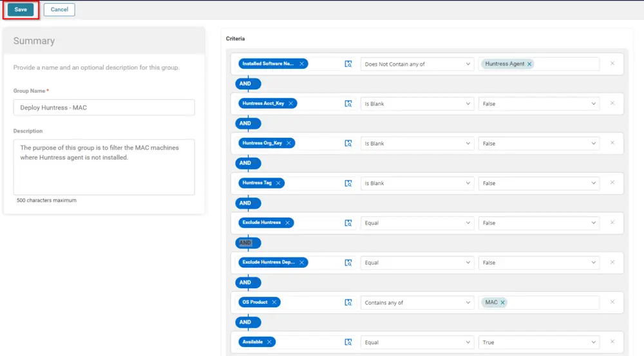Open the Is Blank operator for Huntress Org_Key
The height and width of the screenshot is (356, 644).
(x=417, y=144)
